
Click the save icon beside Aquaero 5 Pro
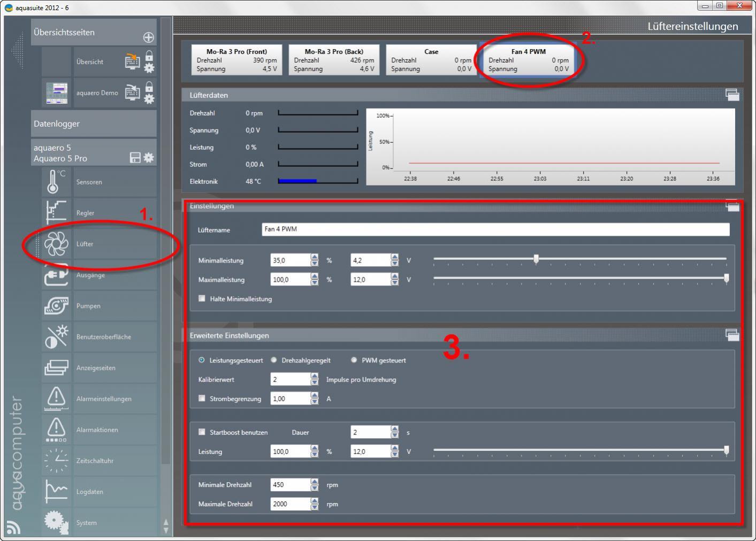coord(135,158)
